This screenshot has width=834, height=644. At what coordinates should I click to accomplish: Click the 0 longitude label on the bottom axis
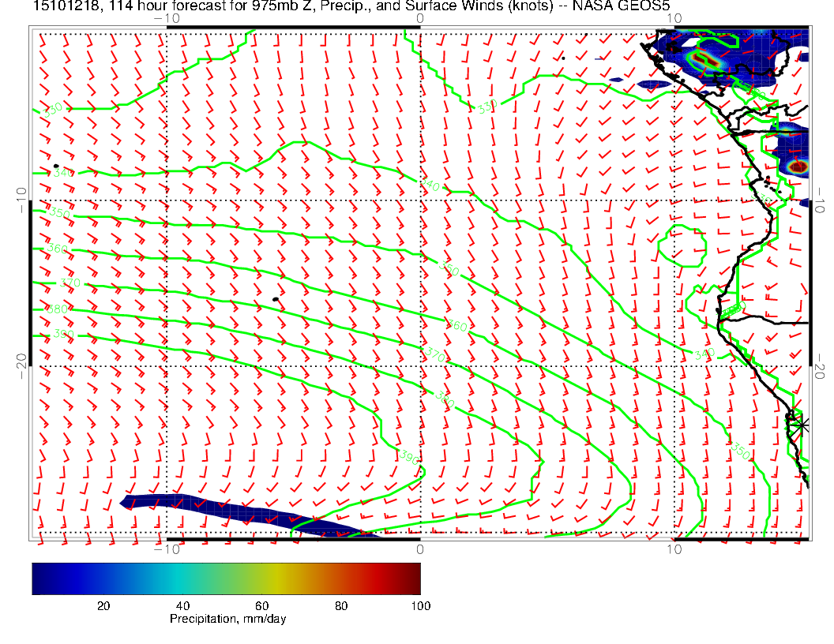[x=419, y=549]
